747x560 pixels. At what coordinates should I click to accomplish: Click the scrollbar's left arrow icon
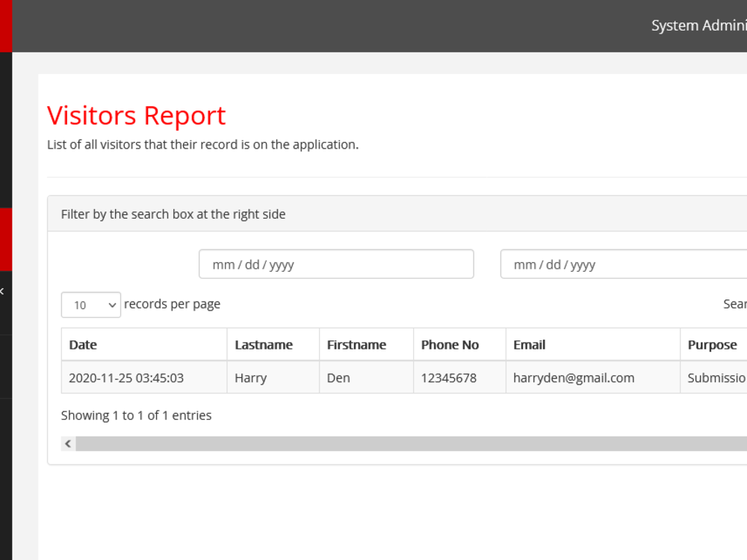(x=67, y=443)
